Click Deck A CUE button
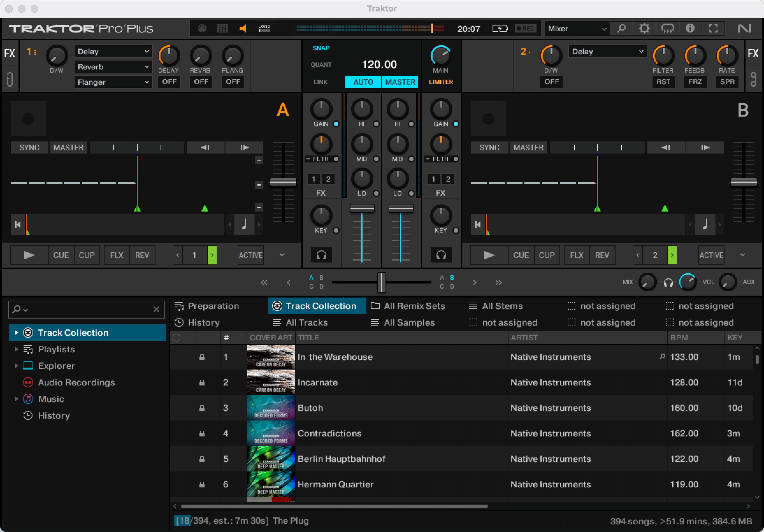This screenshot has height=532, width=764. [61, 255]
